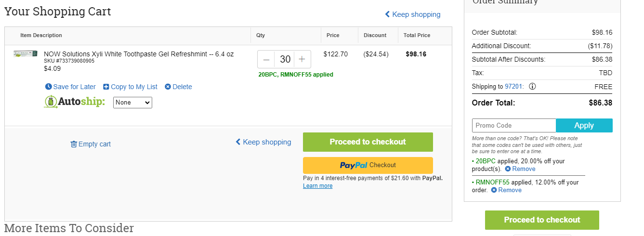644x236 pixels.
Task: Click the minus quantity icon
Action: (x=266, y=59)
